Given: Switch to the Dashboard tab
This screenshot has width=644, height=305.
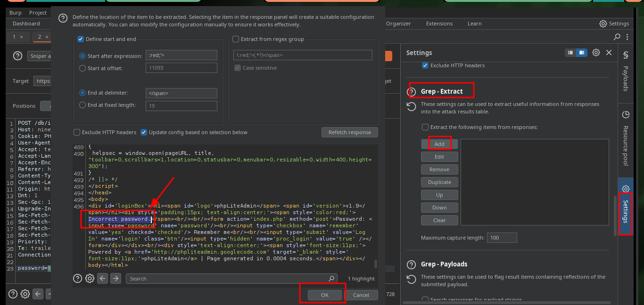Looking at the screenshot, I should (x=26, y=24).
